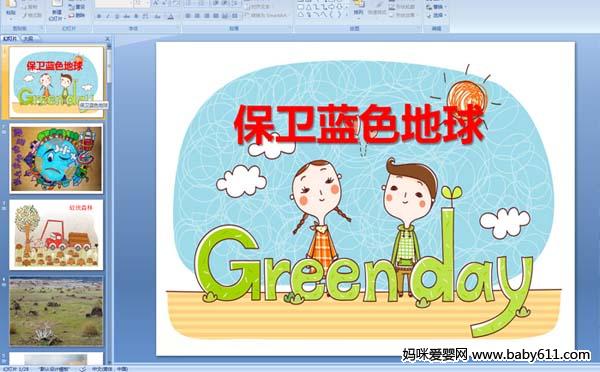600x372 pixels.
Task: Center-align the paragraph text
Action: click(x=197, y=16)
